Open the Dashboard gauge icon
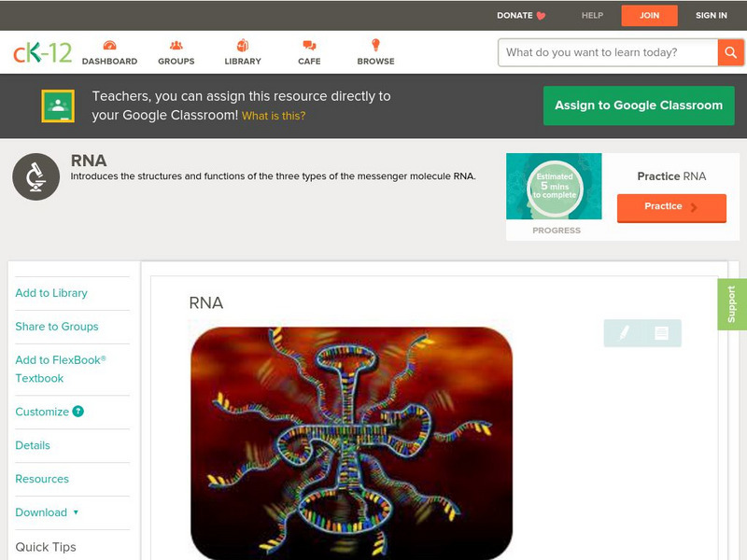This screenshot has height=560, width=747. pyautogui.click(x=109, y=45)
